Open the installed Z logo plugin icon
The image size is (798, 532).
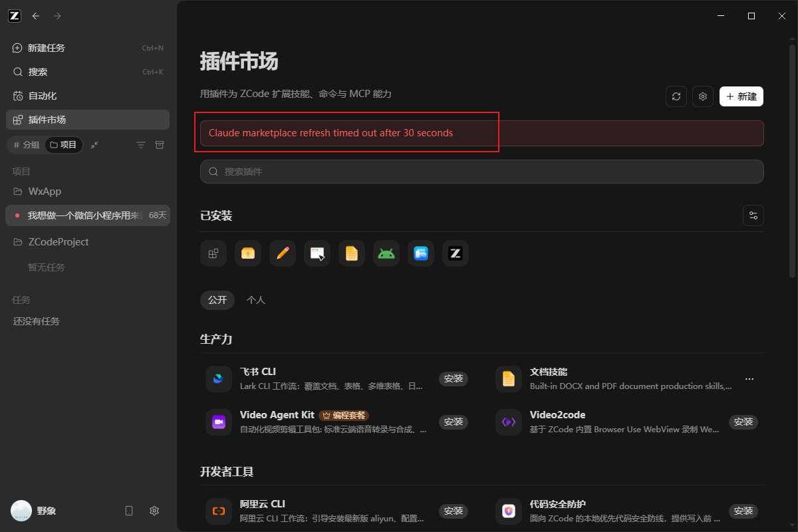point(456,253)
